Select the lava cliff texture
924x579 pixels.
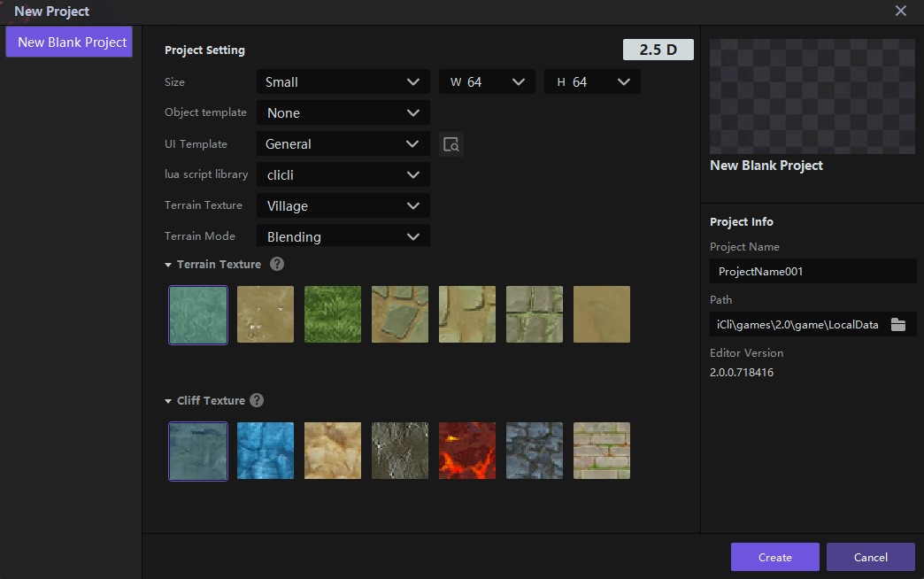coord(467,451)
